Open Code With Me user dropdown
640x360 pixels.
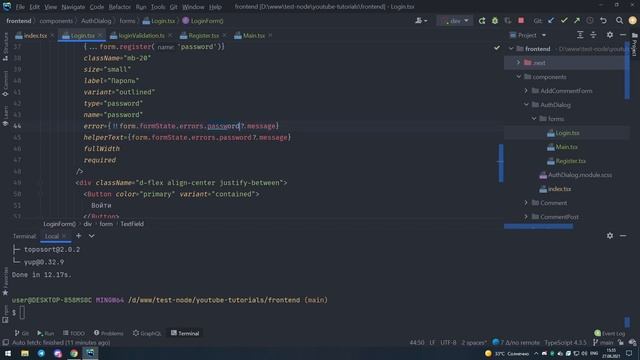click(421, 21)
